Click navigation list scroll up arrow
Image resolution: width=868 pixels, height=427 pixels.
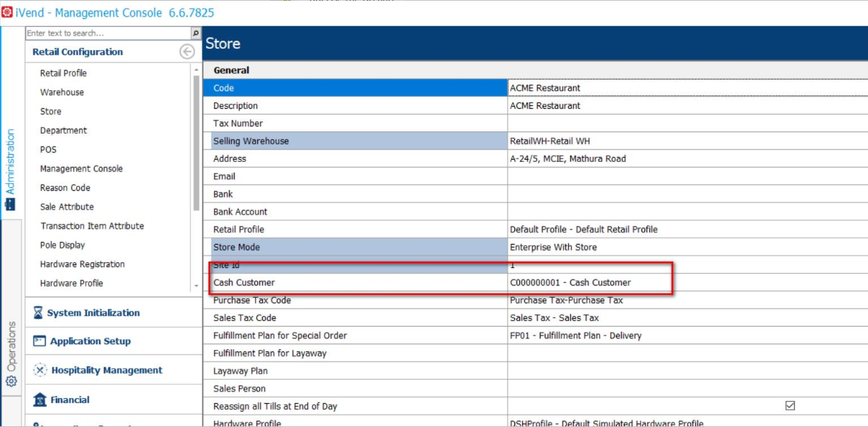[197, 69]
